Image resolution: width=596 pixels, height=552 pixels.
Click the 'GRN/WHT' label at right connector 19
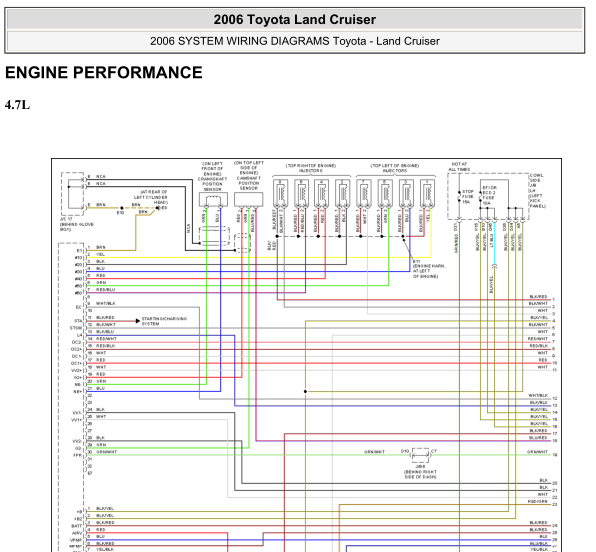click(x=537, y=452)
